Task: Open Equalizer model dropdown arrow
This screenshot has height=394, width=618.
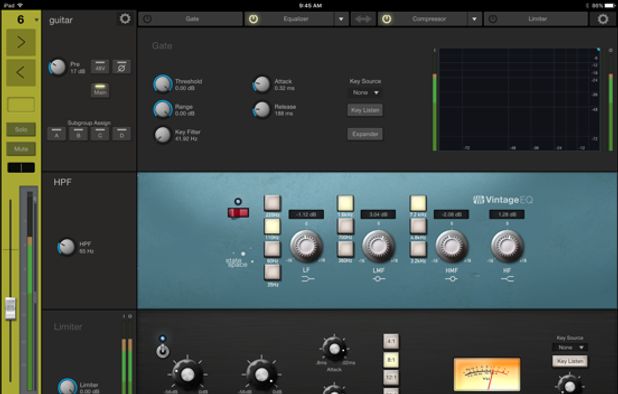Action: (341, 19)
